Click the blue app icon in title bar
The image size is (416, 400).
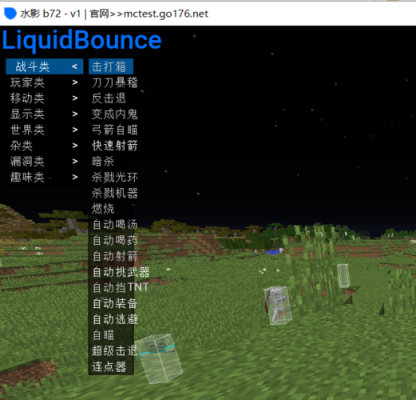point(10,13)
